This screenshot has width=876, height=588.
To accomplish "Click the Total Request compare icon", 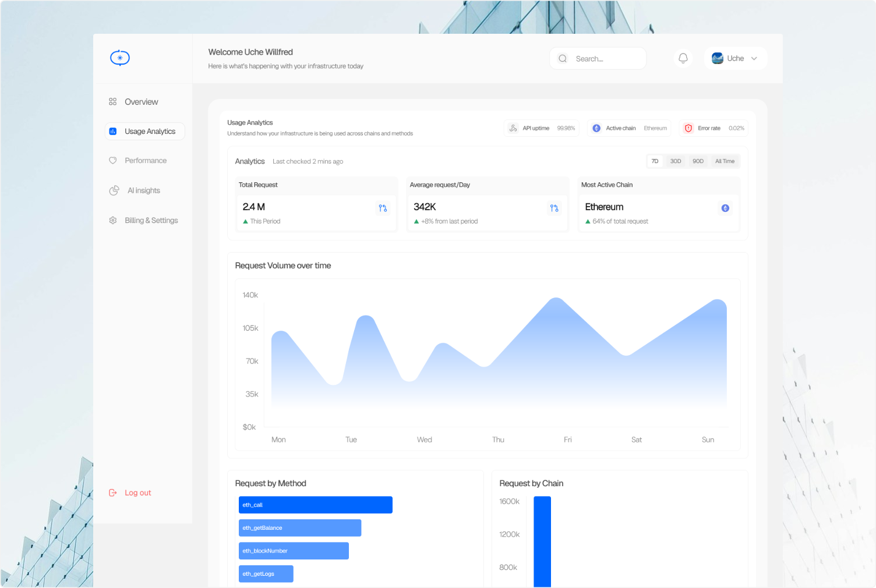I will [383, 208].
